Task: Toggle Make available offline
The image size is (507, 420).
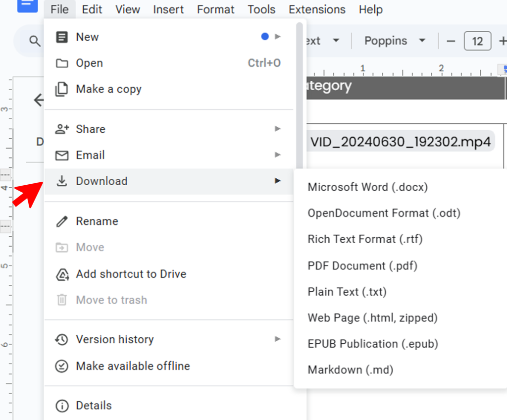Action: click(x=133, y=366)
